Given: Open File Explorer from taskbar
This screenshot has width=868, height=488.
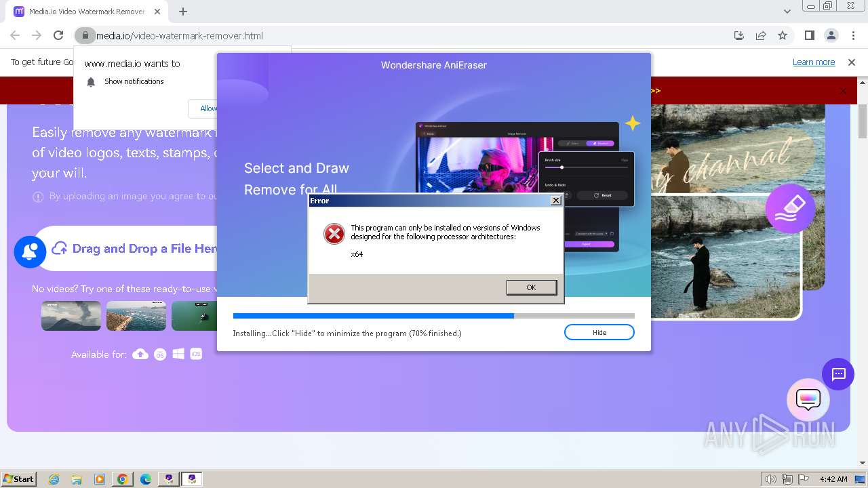Looking at the screenshot, I should pyautogui.click(x=77, y=479).
